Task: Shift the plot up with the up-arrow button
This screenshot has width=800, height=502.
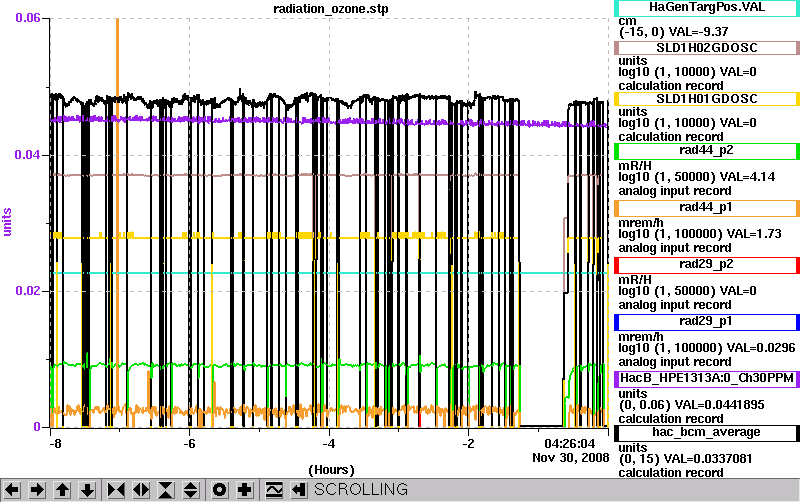Action: tap(62, 490)
